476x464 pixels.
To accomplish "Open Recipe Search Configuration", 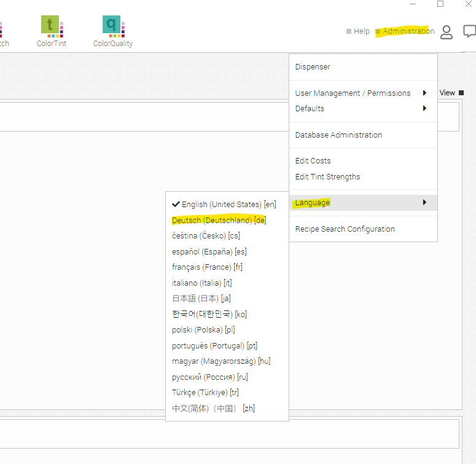I will [x=363, y=229].
